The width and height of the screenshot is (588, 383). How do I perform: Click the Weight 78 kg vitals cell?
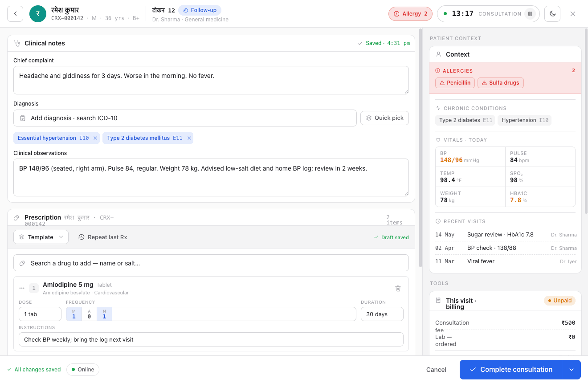click(x=470, y=197)
